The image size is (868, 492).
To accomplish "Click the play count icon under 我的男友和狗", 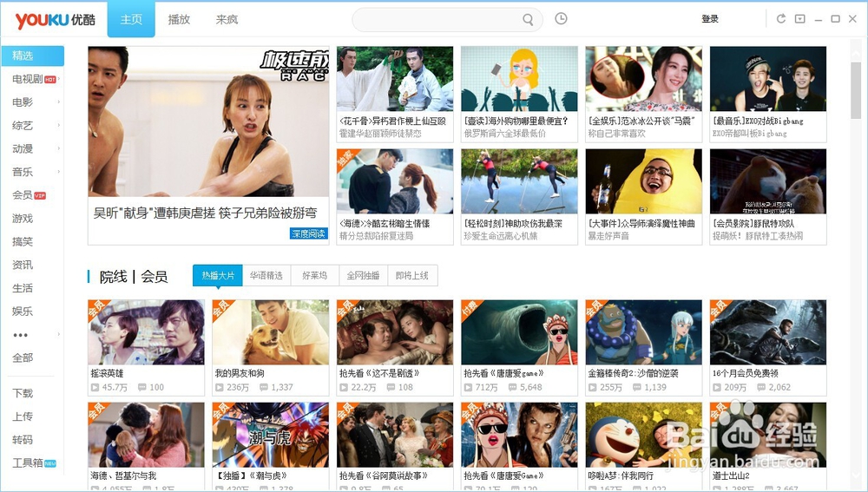I will [x=220, y=387].
